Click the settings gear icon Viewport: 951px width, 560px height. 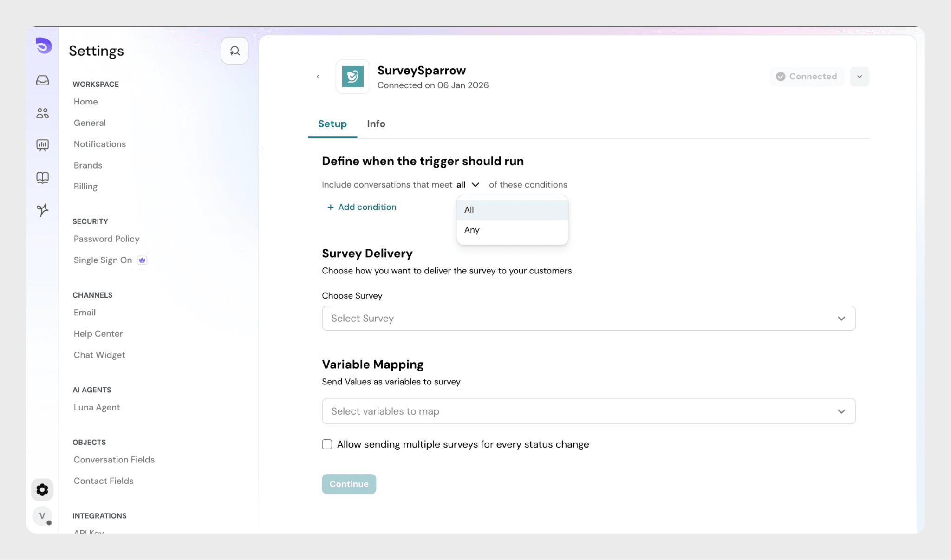pyautogui.click(x=42, y=490)
